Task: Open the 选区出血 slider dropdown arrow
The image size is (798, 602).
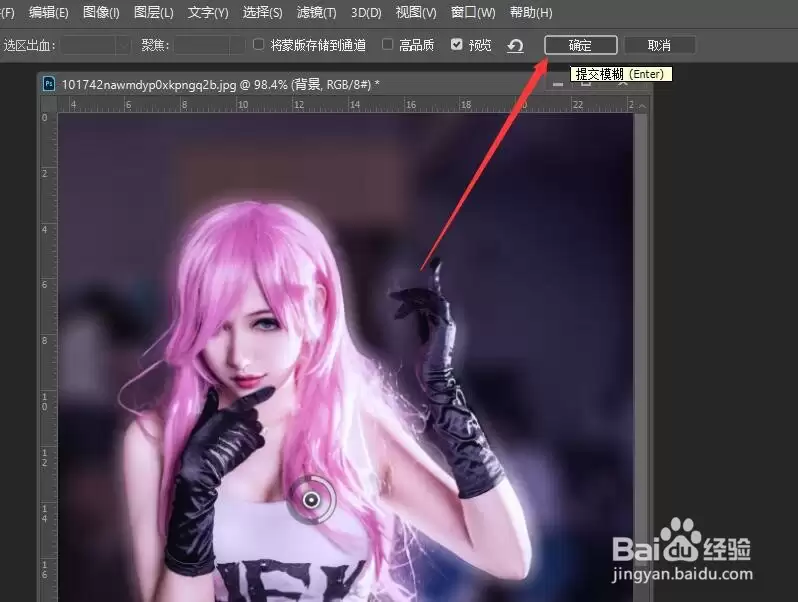Action: (x=123, y=45)
